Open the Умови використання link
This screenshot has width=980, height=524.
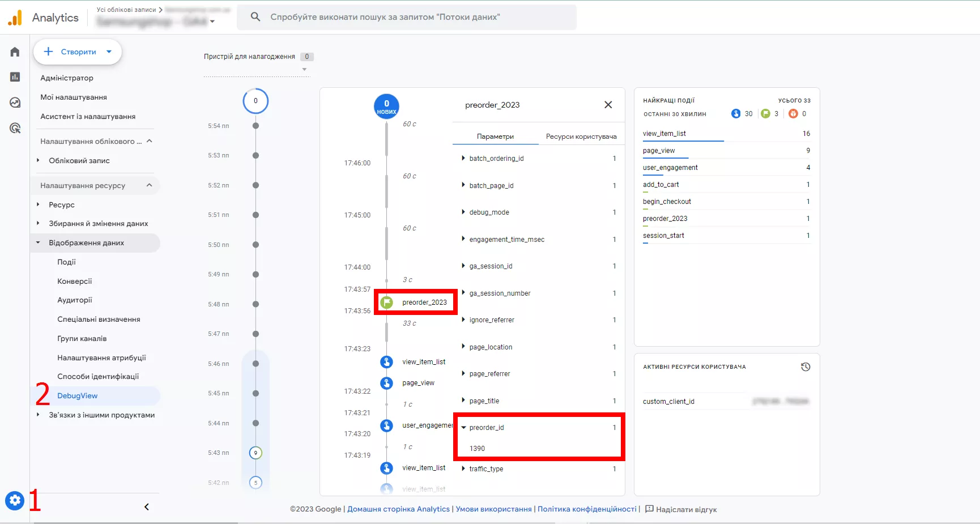(493, 509)
